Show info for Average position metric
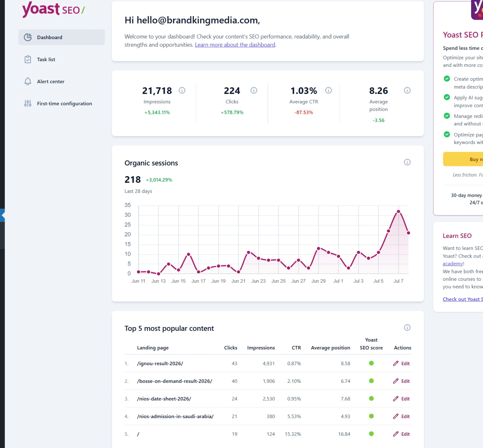The width and height of the screenshot is (483, 448). (407, 90)
